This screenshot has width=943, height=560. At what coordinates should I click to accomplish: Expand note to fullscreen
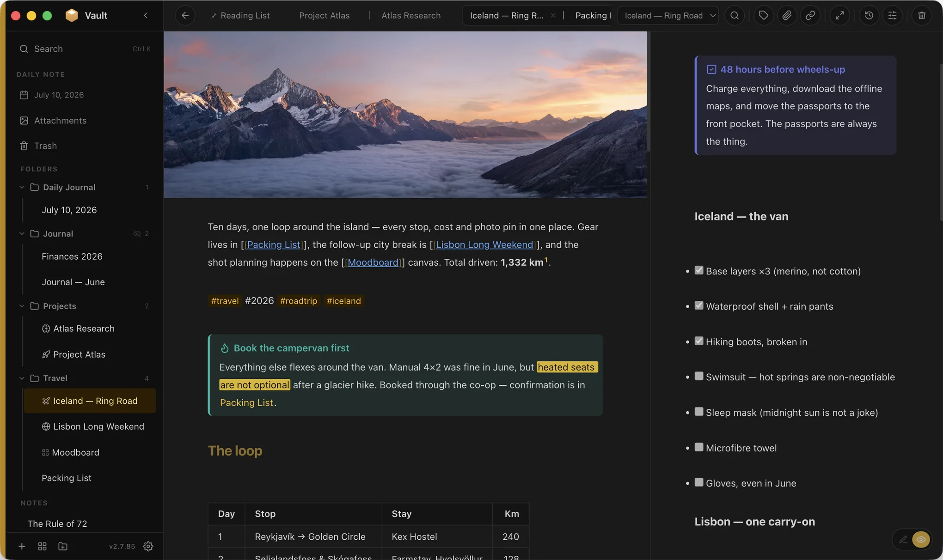839,15
